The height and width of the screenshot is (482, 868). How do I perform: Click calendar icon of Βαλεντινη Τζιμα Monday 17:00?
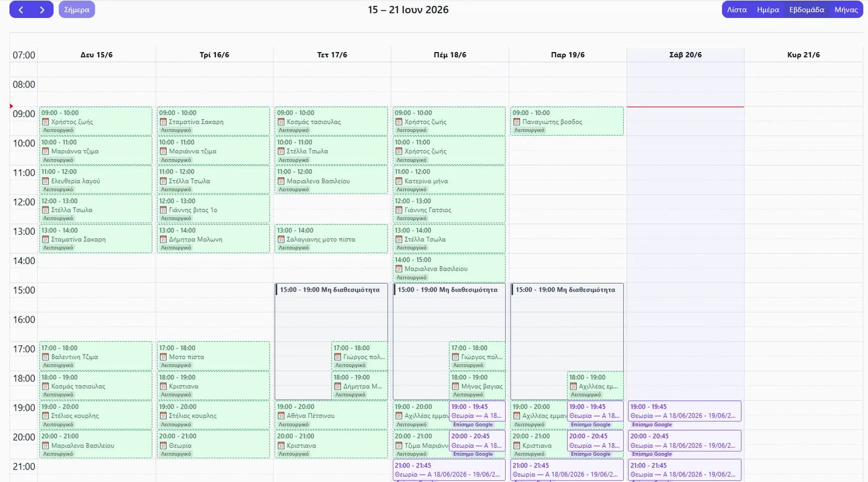46,357
